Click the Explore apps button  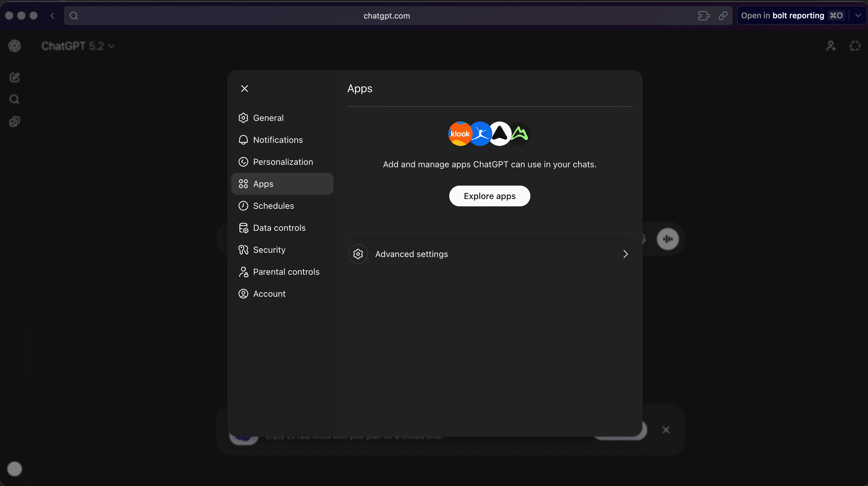[489, 196]
